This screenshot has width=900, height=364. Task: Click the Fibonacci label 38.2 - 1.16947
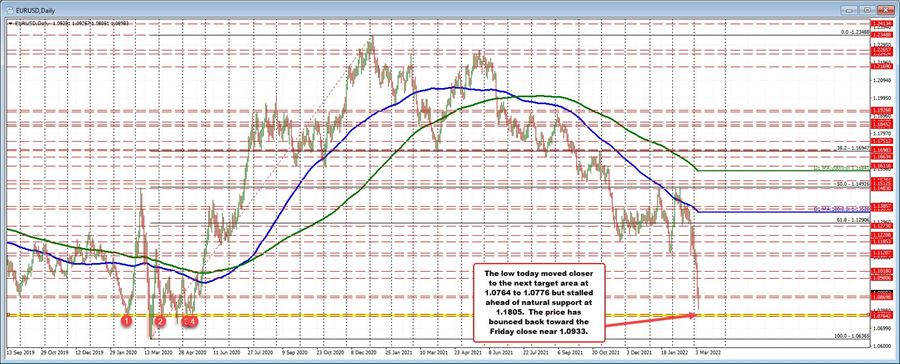[x=854, y=147]
